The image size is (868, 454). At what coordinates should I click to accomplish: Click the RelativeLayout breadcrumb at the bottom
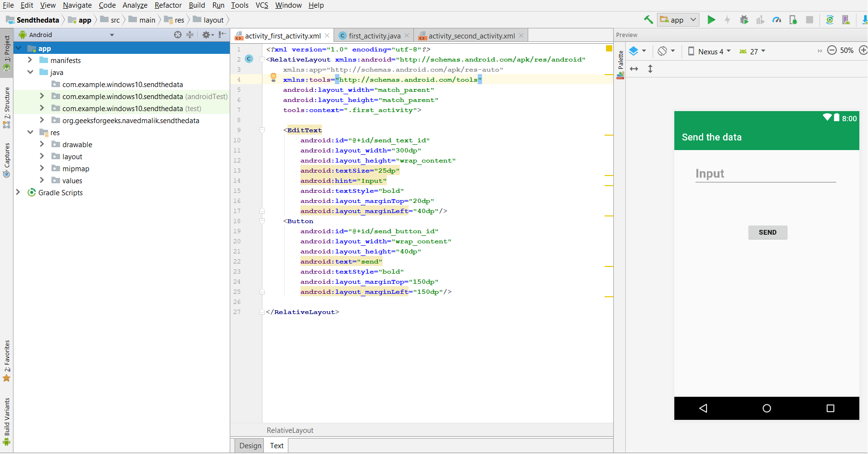pos(289,430)
